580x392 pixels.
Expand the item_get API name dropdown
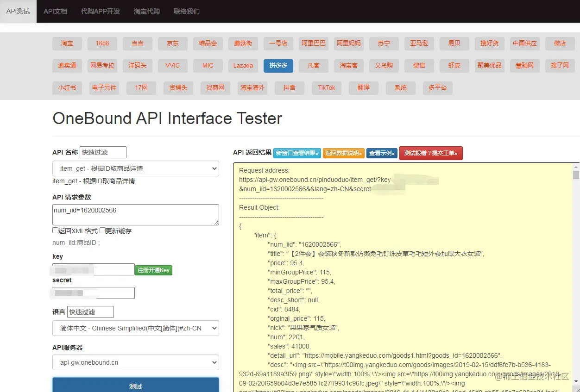136,168
